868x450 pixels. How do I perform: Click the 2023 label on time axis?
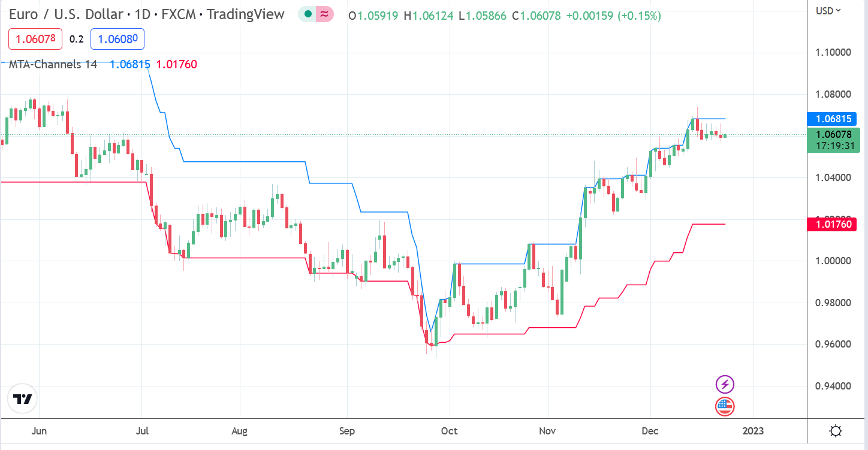(752, 431)
